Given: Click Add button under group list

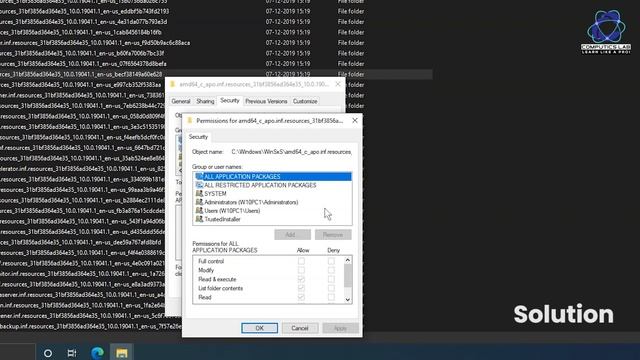Looking at the screenshot, I should pyautogui.click(x=292, y=235).
